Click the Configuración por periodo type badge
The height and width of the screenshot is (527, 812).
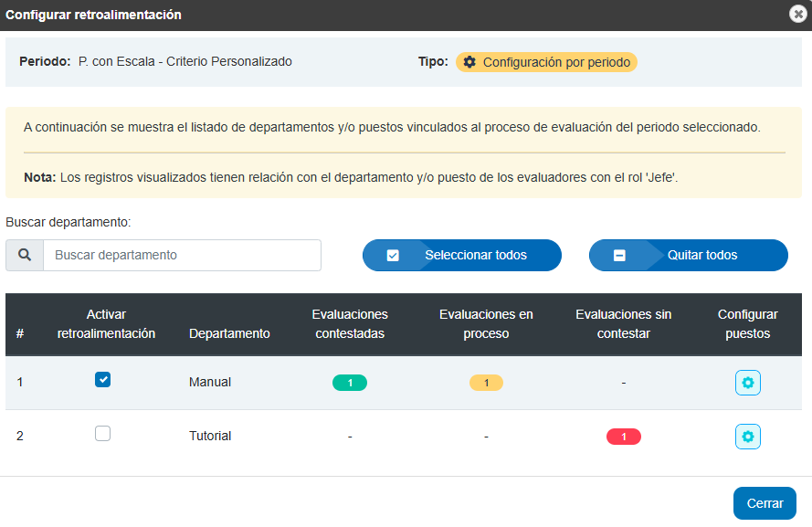coord(546,62)
